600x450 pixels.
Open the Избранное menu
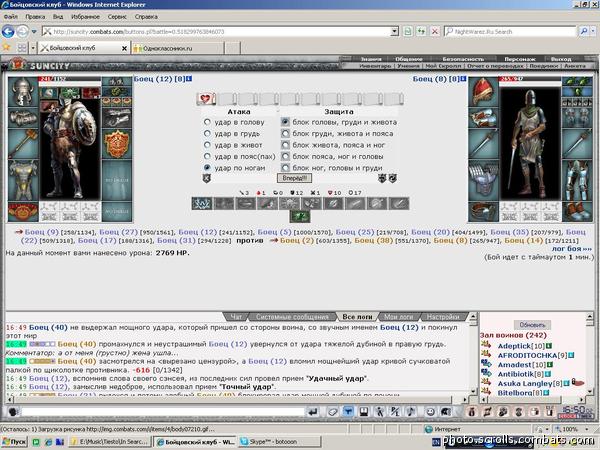click(x=85, y=16)
